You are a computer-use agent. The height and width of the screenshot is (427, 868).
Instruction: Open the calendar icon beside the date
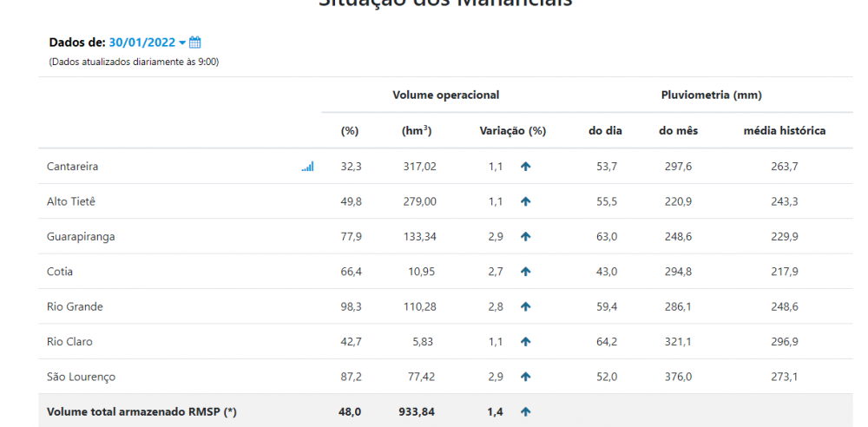(x=194, y=42)
